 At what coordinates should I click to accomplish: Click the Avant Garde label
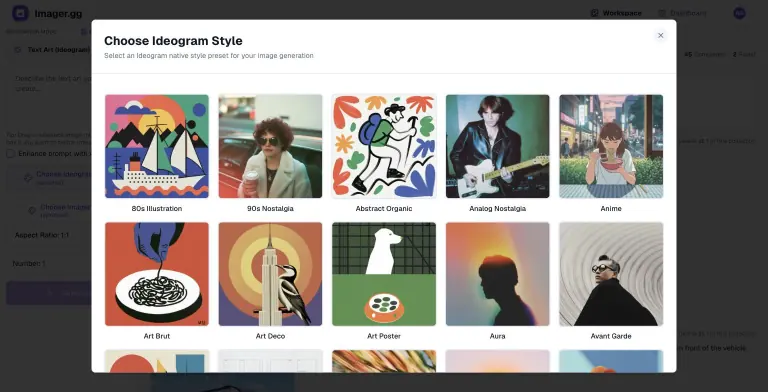click(611, 336)
